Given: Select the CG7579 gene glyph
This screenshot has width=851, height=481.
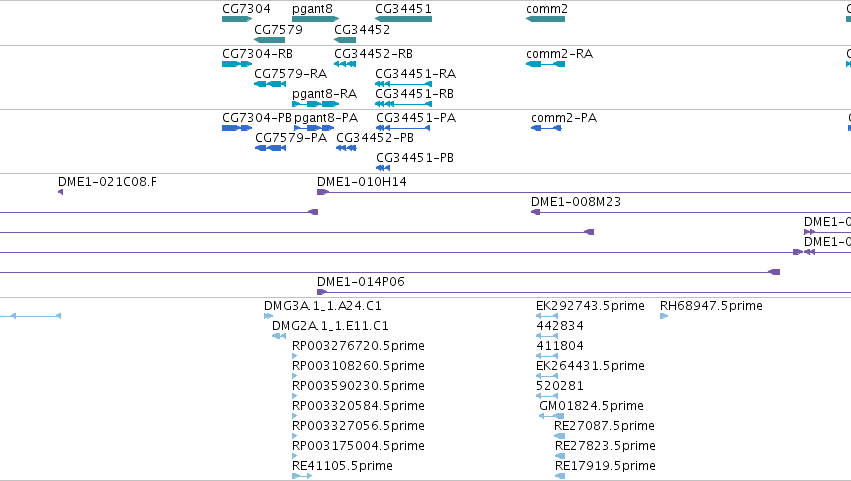Looking at the screenshot, I should [269, 40].
